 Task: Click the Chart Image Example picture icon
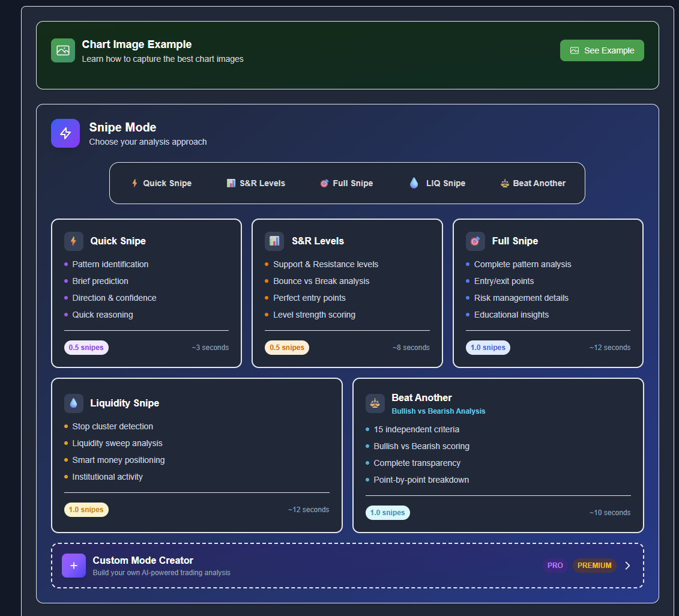point(62,50)
